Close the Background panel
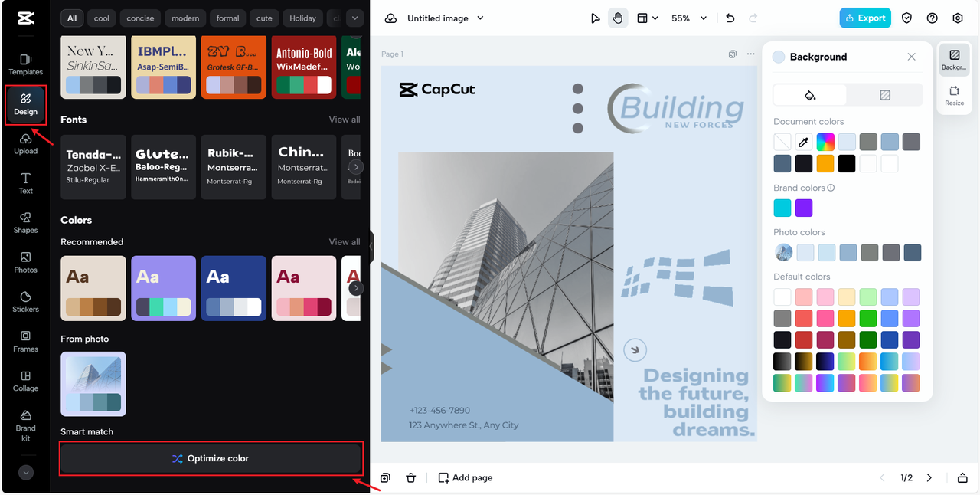This screenshot has height=495, width=980. (911, 57)
